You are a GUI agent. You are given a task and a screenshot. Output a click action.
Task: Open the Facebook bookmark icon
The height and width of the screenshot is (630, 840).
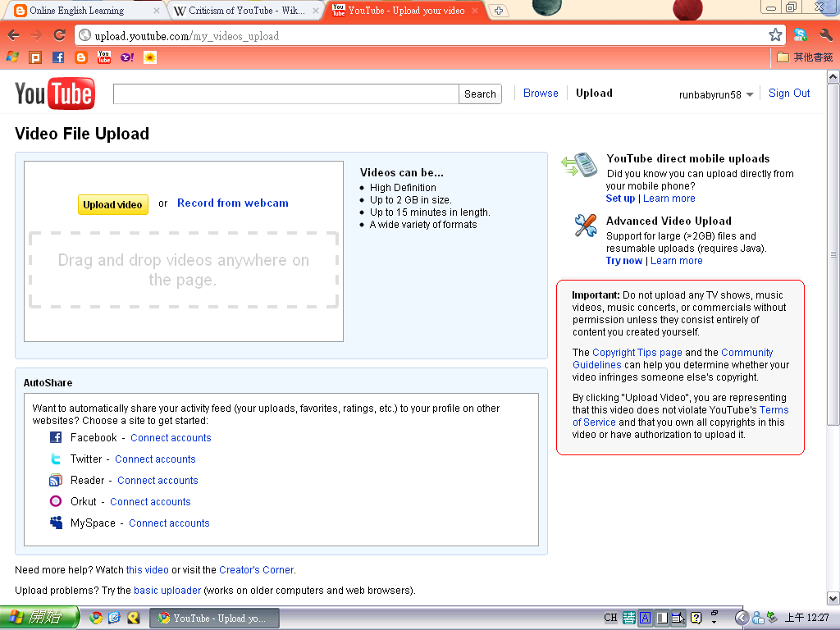(58, 57)
